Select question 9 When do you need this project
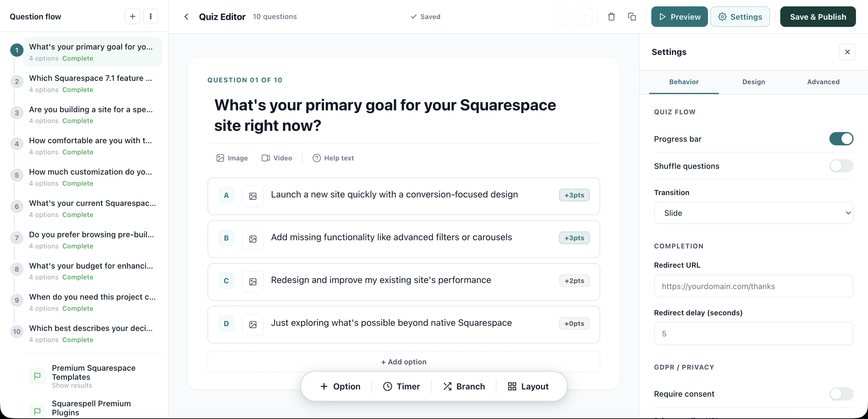 (x=92, y=302)
